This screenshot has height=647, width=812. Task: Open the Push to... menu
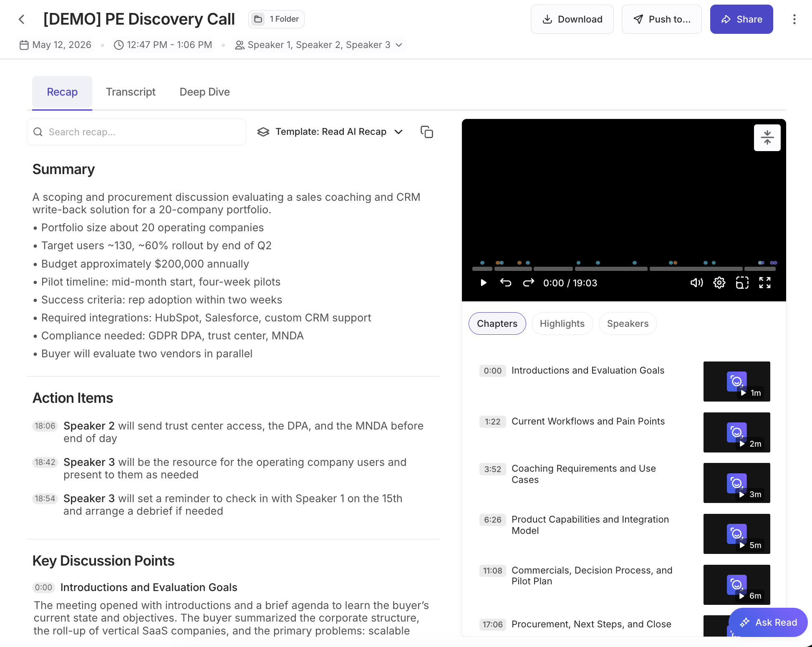click(x=662, y=19)
